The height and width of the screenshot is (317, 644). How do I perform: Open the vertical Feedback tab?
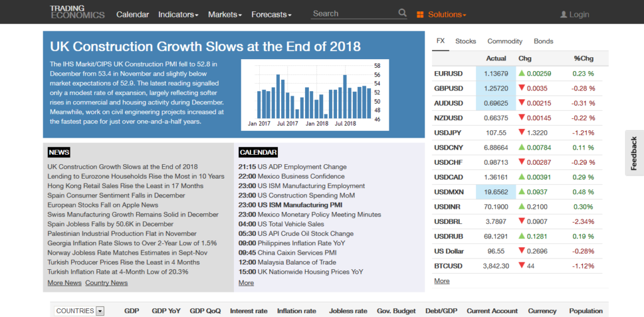tap(635, 153)
